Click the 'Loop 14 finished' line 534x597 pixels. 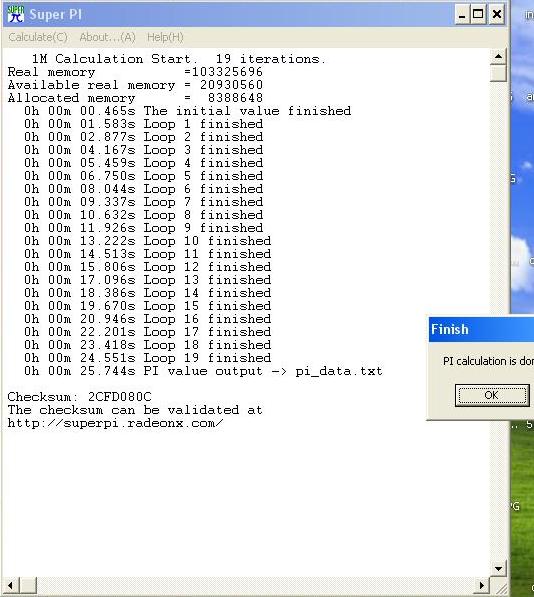[x=147, y=293]
